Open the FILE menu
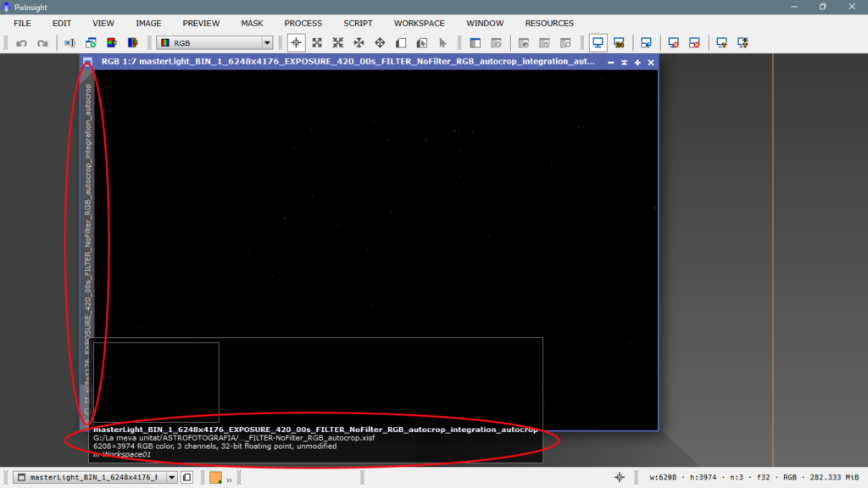Viewport: 868px width, 488px height. tap(23, 23)
